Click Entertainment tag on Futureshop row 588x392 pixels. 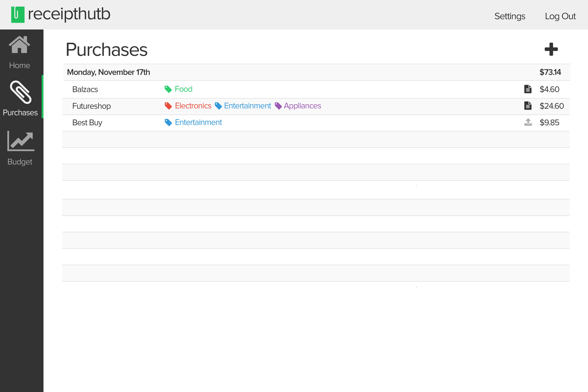(247, 106)
